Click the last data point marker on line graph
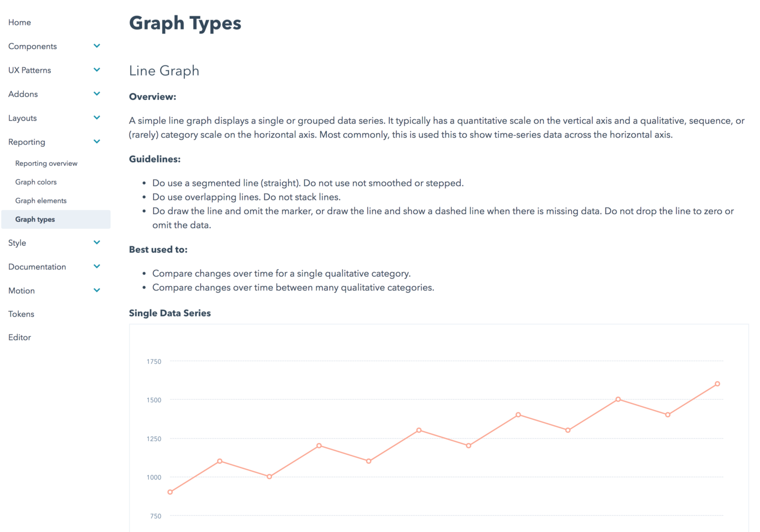This screenshot has height=532, width=760. coord(717,384)
